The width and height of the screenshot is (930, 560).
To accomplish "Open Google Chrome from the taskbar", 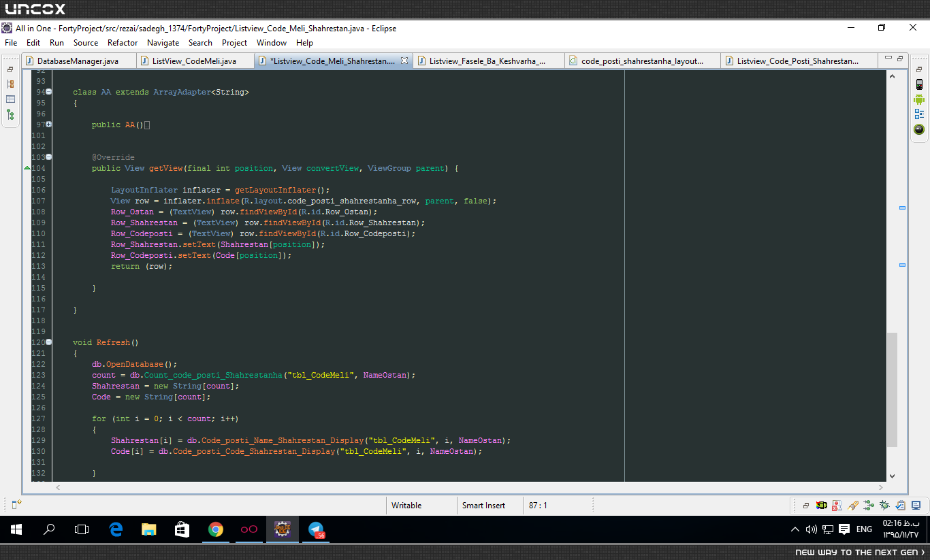I will coord(215,529).
